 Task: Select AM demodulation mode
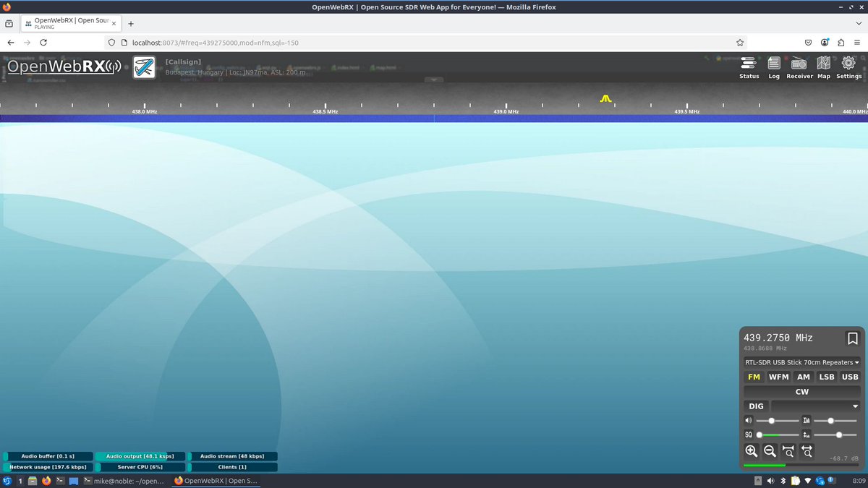[804, 377]
